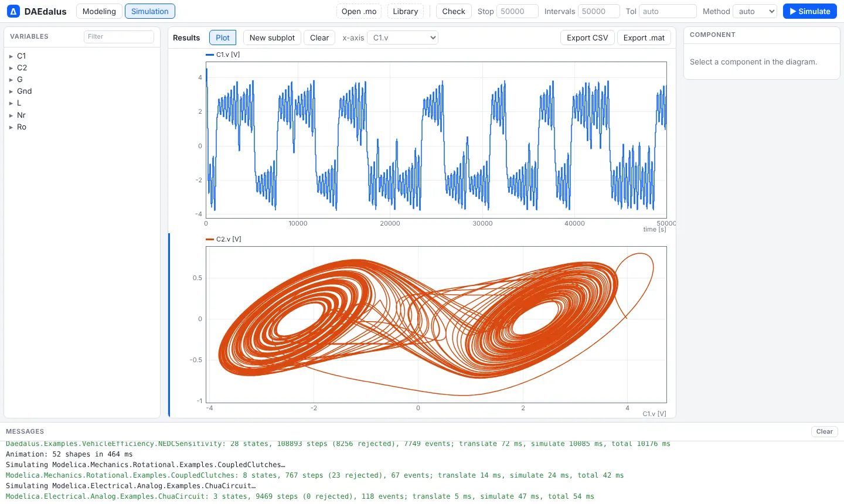The image size is (844, 504).
Task: Expand the Gnd variable node
Action: (x=11, y=91)
